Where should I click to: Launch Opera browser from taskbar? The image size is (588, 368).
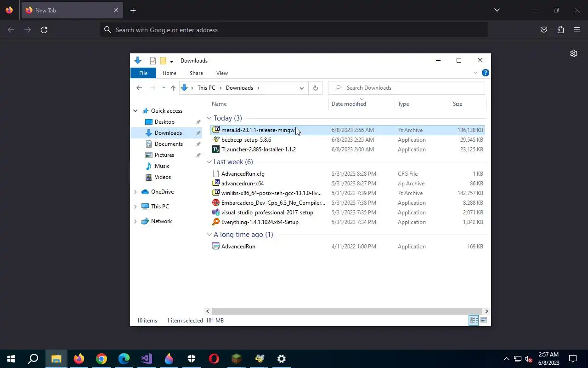(x=214, y=359)
